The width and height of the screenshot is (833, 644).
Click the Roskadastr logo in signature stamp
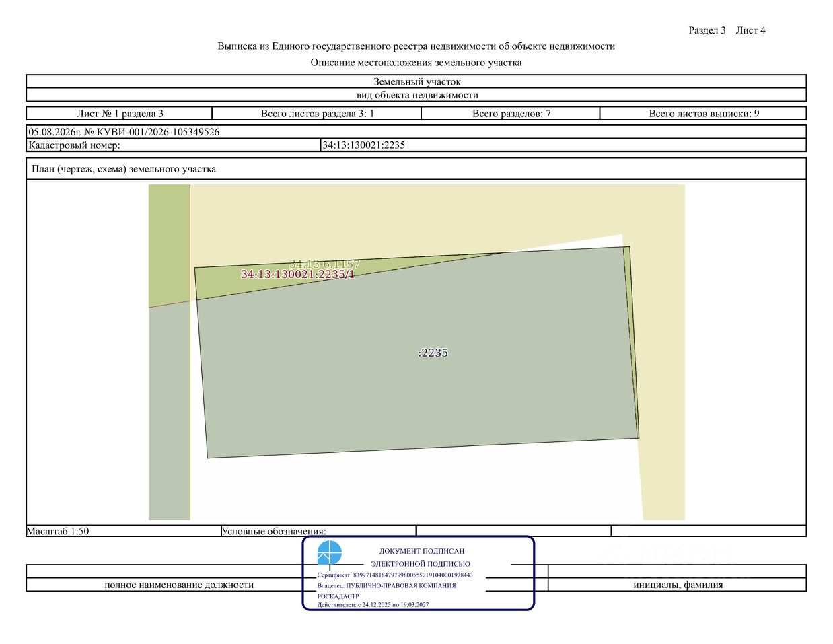click(x=329, y=552)
